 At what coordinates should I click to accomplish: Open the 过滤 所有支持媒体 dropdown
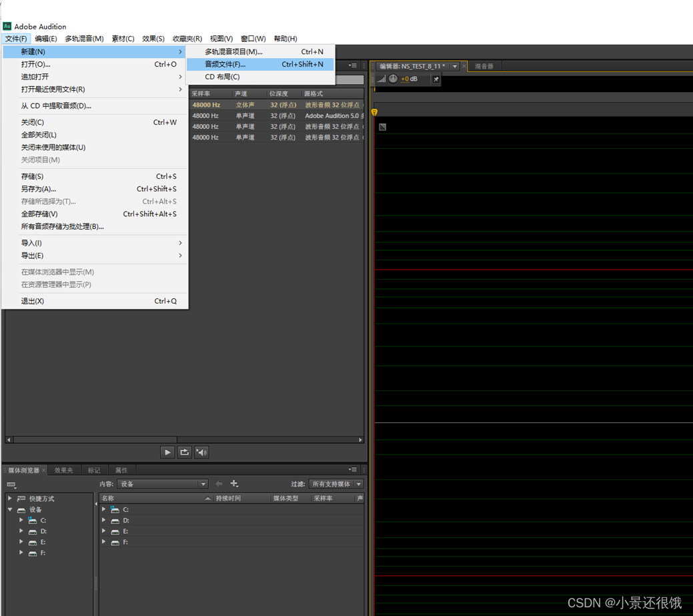(336, 484)
